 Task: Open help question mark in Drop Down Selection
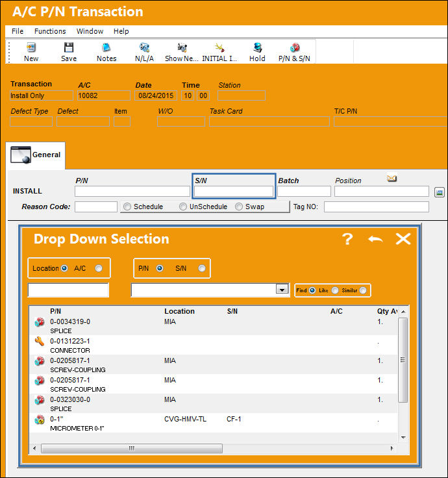click(347, 239)
